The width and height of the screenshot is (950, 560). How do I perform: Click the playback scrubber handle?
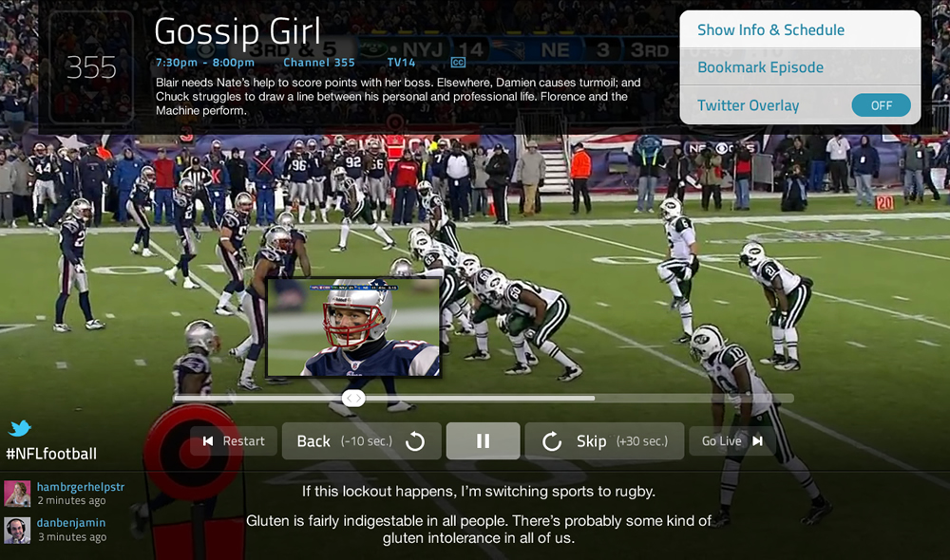(353, 398)
